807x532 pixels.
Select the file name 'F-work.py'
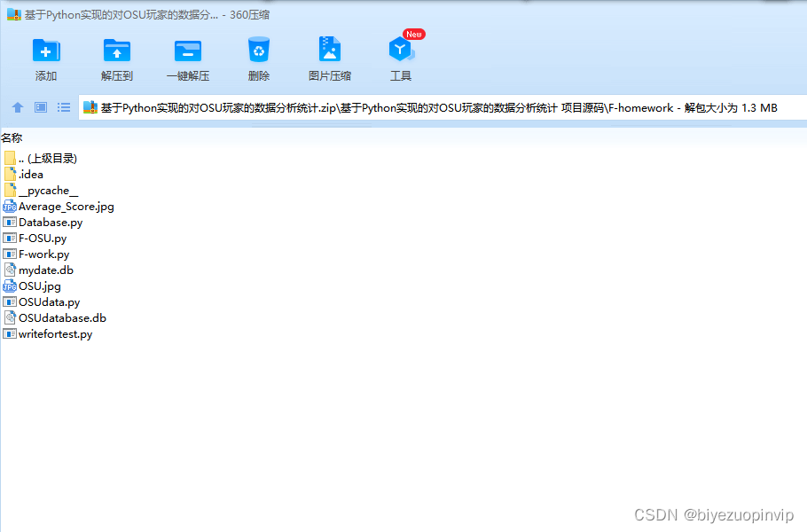tap(43, 254)
